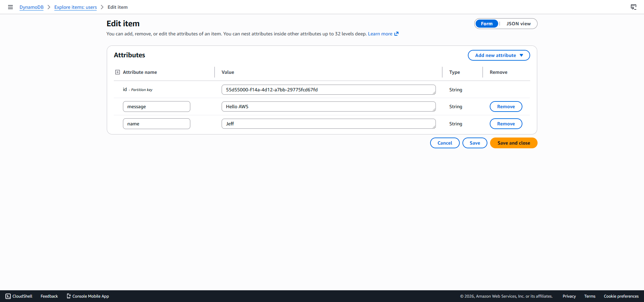Open the tutorials icon at top right

click(633, 7)
